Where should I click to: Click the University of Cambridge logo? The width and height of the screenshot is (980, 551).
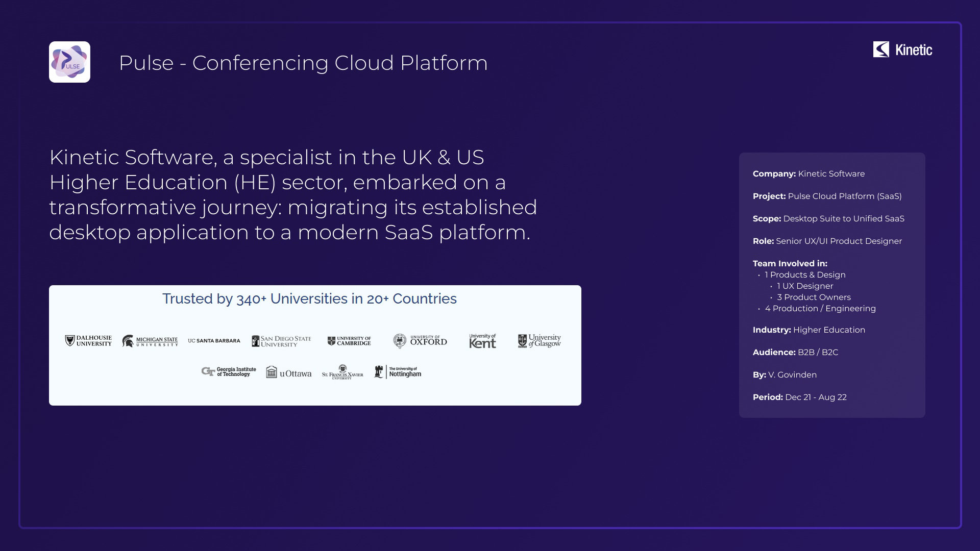[x=349, y=341]
